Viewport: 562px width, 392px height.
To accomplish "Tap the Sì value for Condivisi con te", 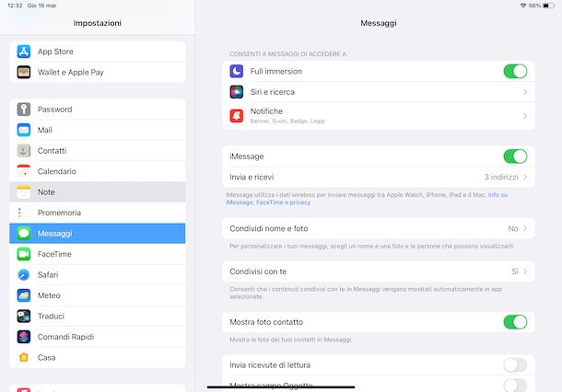I will coord(515,271).
